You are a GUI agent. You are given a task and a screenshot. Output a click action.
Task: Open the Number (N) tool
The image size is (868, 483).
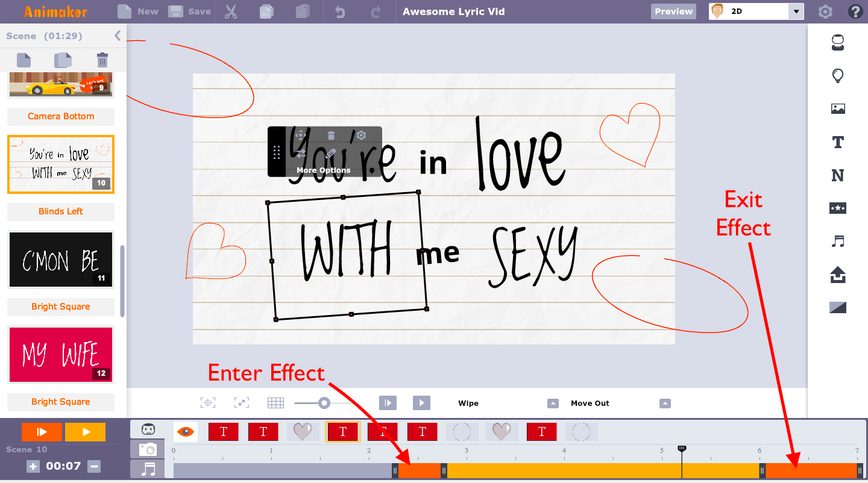tap(838, 175)
